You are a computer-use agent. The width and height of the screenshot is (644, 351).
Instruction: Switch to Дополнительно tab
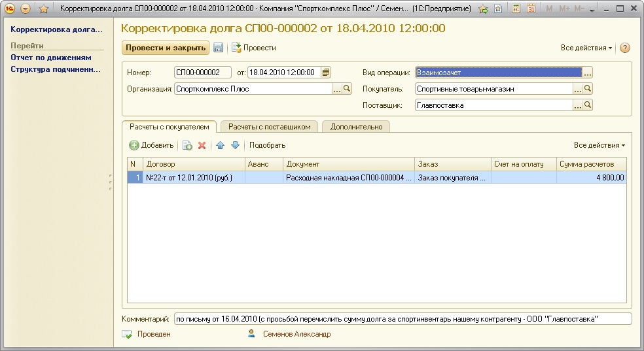(356, 127)
